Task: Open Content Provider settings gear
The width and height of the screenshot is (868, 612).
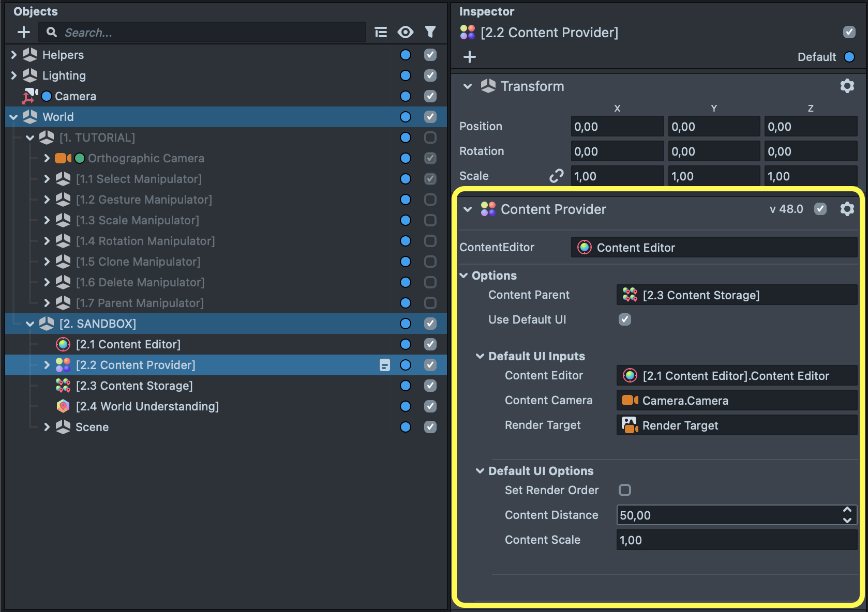Action: point(847,209)
